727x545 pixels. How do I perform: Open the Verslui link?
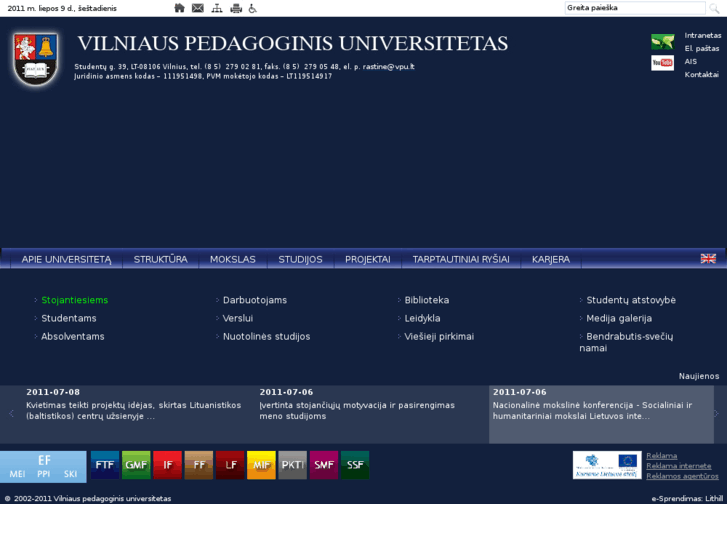[x=238, y=318]
